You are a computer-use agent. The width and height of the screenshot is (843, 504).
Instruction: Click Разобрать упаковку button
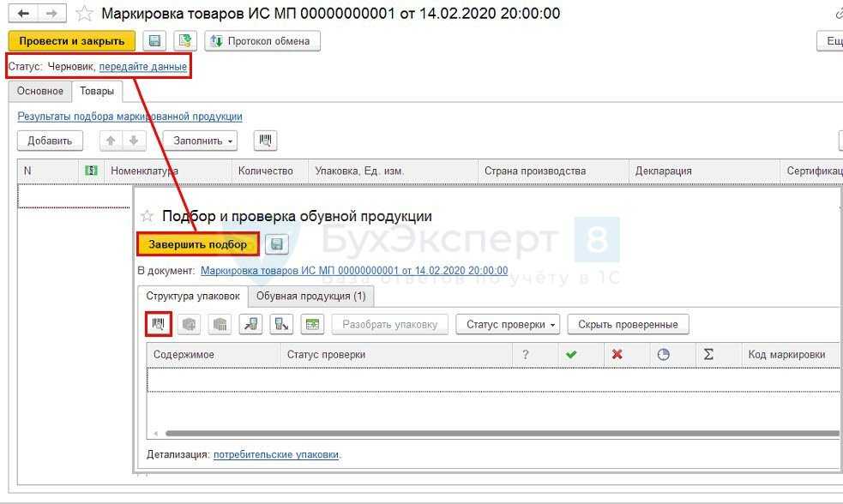pos(390,325)
